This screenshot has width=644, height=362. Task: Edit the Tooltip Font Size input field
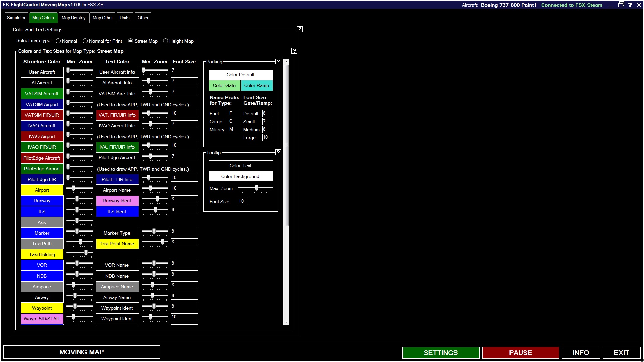243,201
